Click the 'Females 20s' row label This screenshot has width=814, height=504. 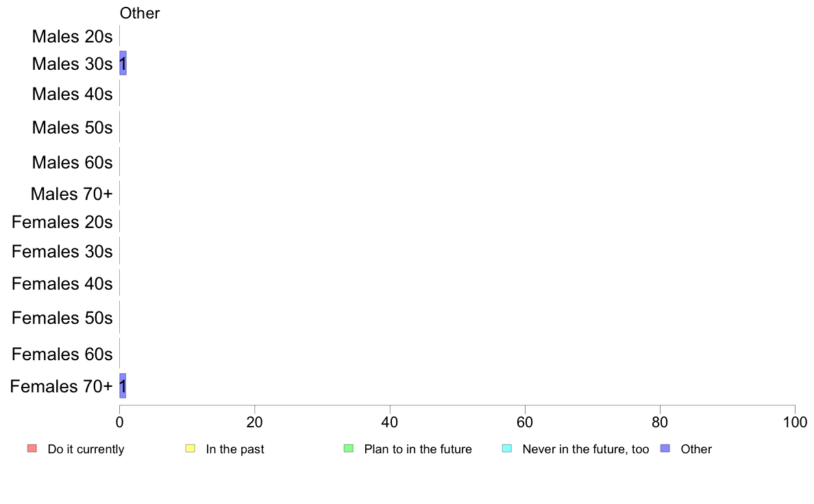click(62, 222)
